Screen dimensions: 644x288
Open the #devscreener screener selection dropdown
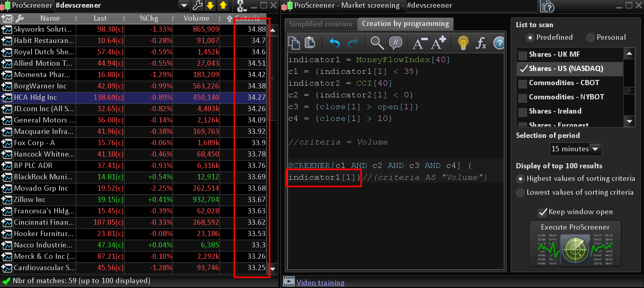[184, 5]
